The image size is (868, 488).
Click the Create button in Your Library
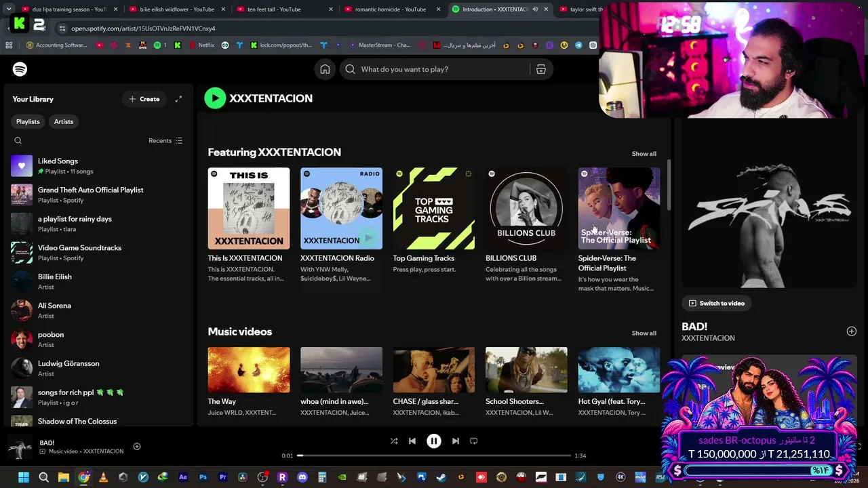click(144, 99)
